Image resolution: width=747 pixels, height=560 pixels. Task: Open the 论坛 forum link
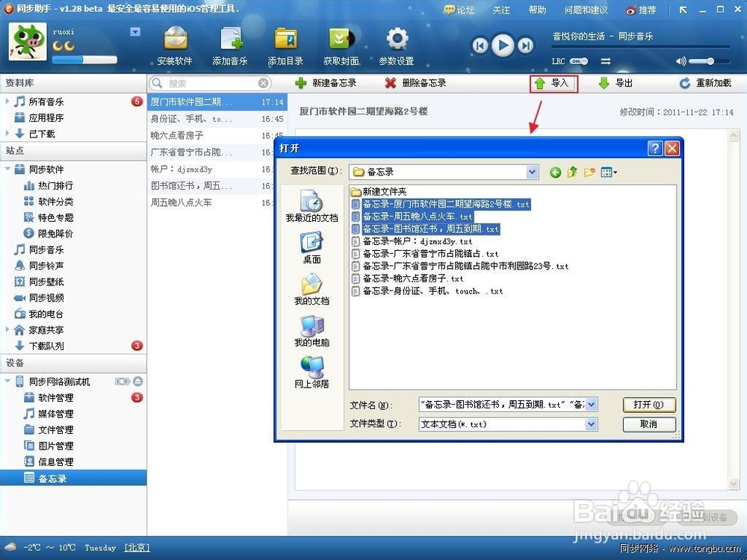point(459,10)
